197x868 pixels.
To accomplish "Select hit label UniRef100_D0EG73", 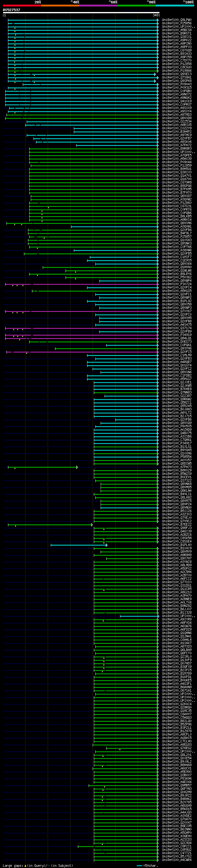I will tap(177, 342).
